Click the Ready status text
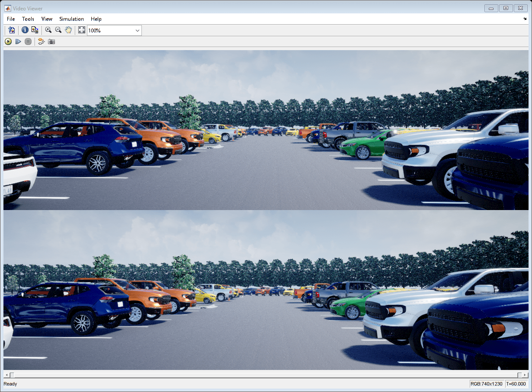 (x=10, y=384)
